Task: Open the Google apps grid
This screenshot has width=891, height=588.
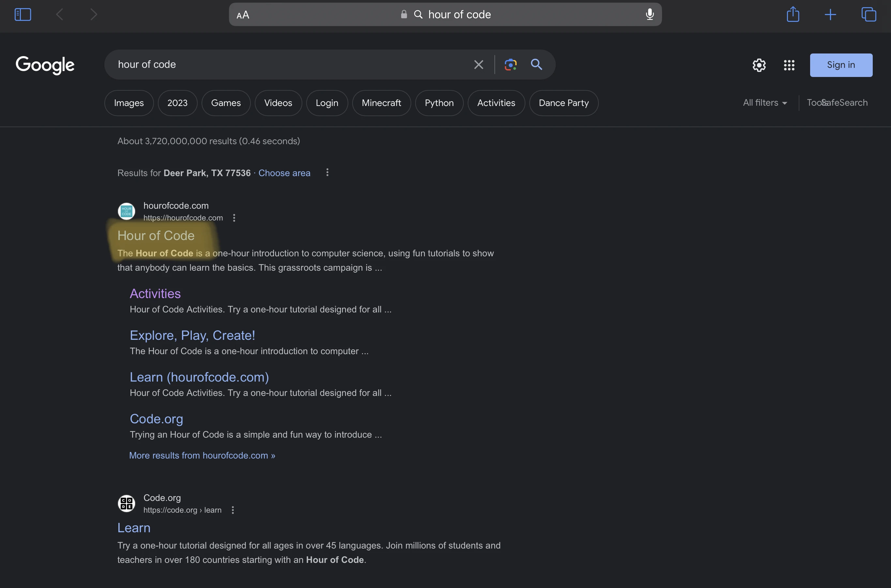Action: [789, 65]
